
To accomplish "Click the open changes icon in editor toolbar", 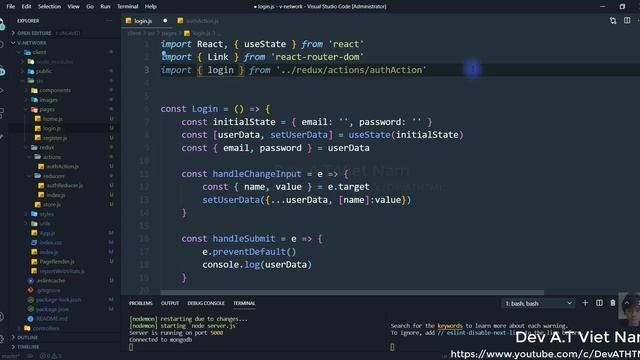I will [613, 20].
